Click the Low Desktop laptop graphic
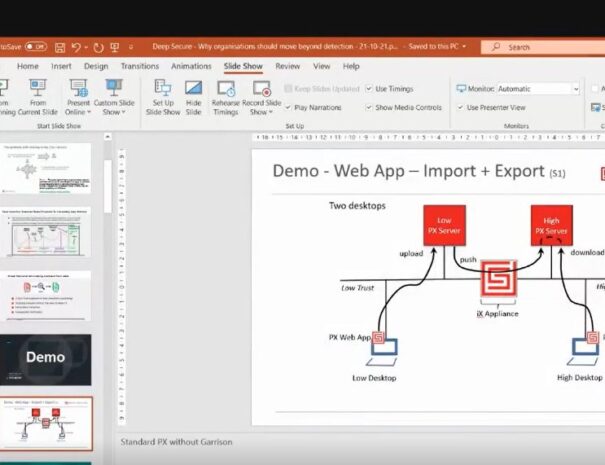This screenshot has height=465, width=605. click(x=384, y=352)
